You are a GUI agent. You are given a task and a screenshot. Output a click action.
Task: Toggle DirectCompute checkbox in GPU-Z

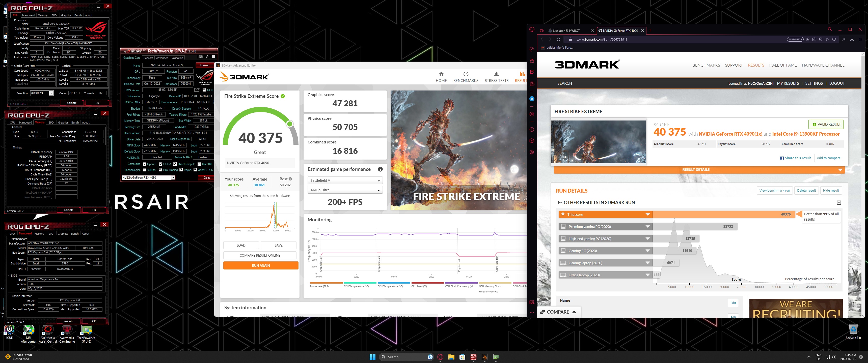pos(175,164)
